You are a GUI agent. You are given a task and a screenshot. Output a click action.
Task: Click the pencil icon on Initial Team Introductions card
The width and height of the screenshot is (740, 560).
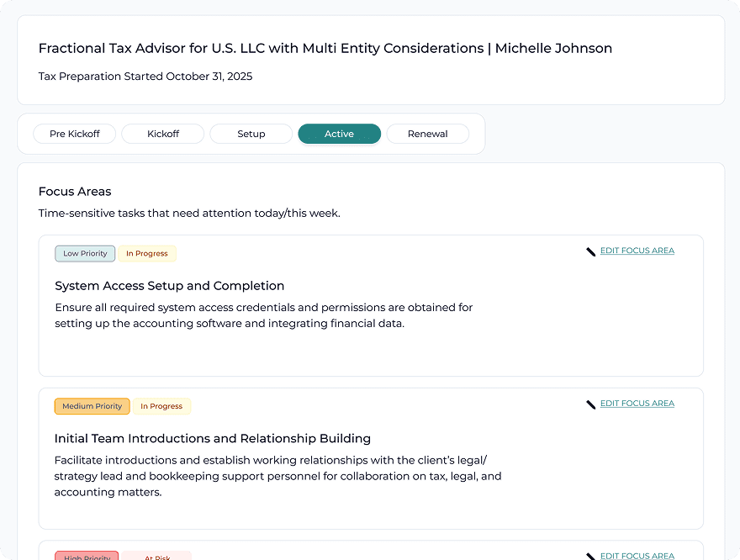(x=591, y=404)
